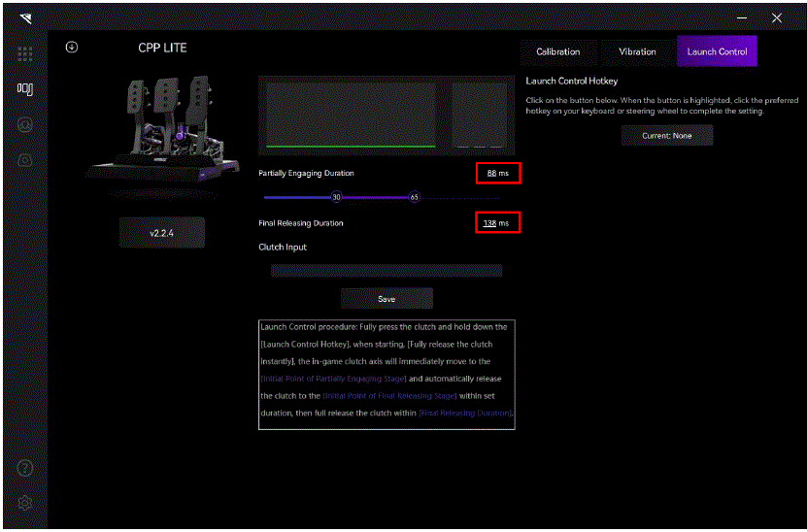807x532 pixels.
Task: Select the Launch Control tab
Action: pyautogui.click(x=717, y=50)
